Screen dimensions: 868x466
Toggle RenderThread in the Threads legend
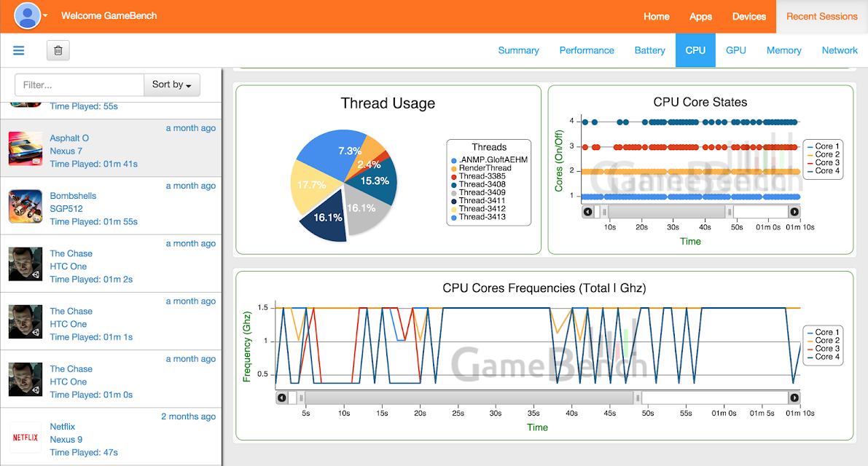(x=481, y=168)
